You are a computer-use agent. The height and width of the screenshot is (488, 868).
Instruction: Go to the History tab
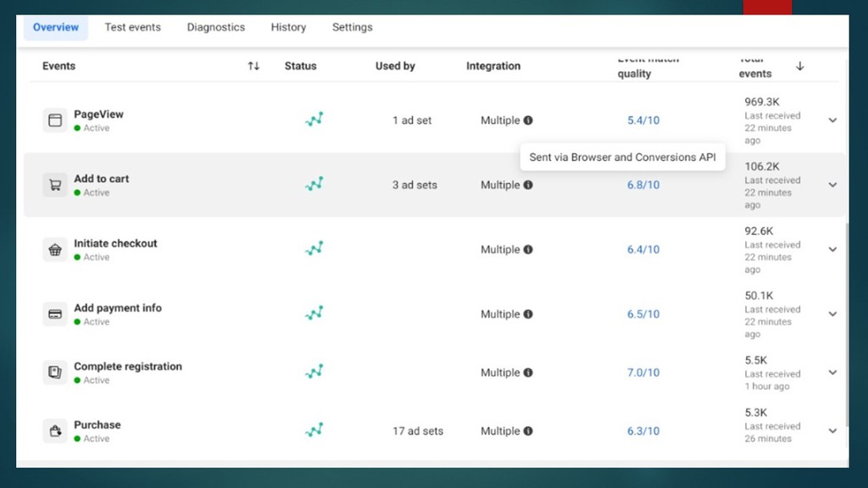(x=288, y=27)
